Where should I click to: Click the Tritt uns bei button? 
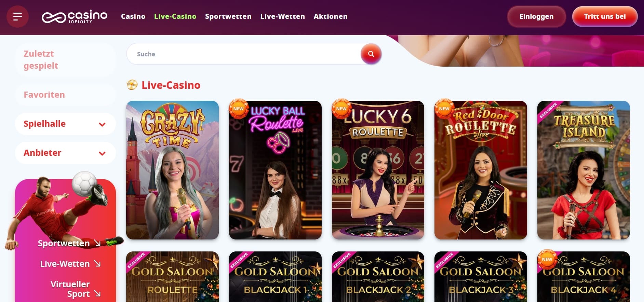click(605, 16)
